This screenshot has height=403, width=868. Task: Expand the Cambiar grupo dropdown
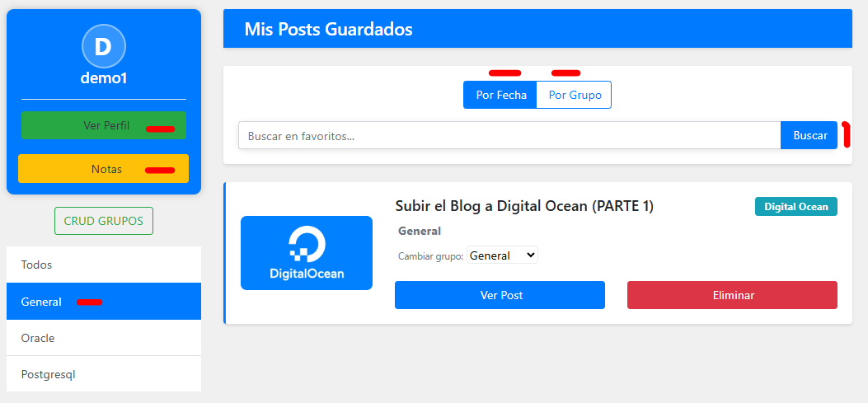coord(502,255)
